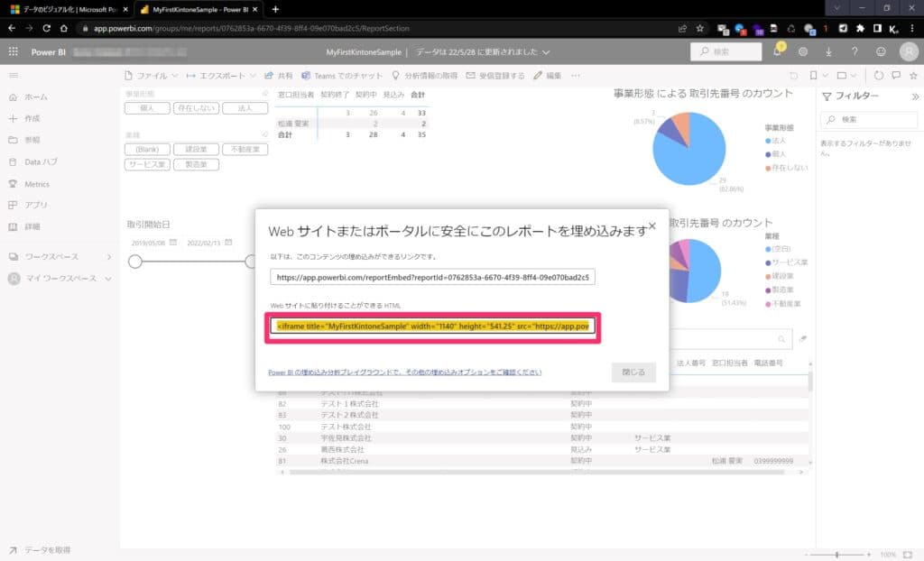Switch to the データのビジュアル化 browser tab

pyautogui.click(x=68, y=9)
